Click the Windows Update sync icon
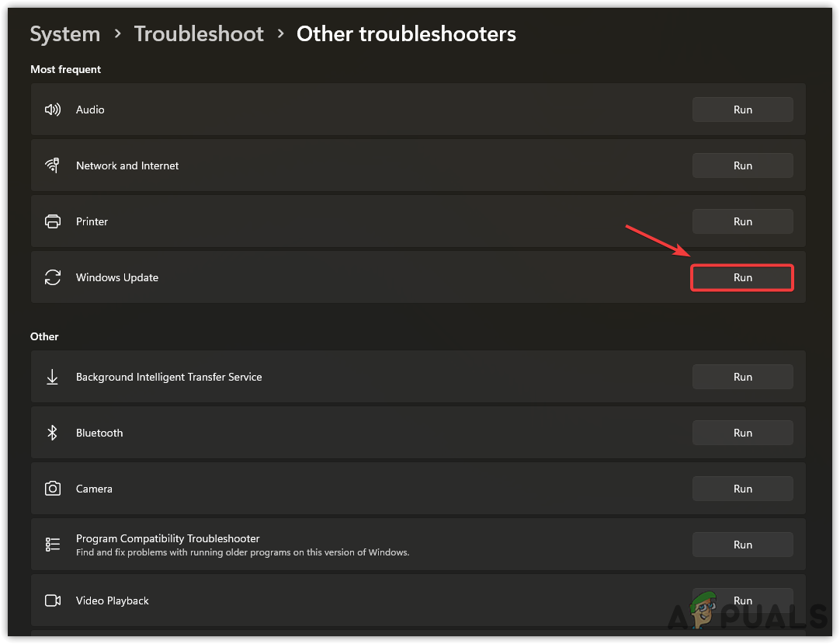 pyautogui.click(x=53, y=277)
